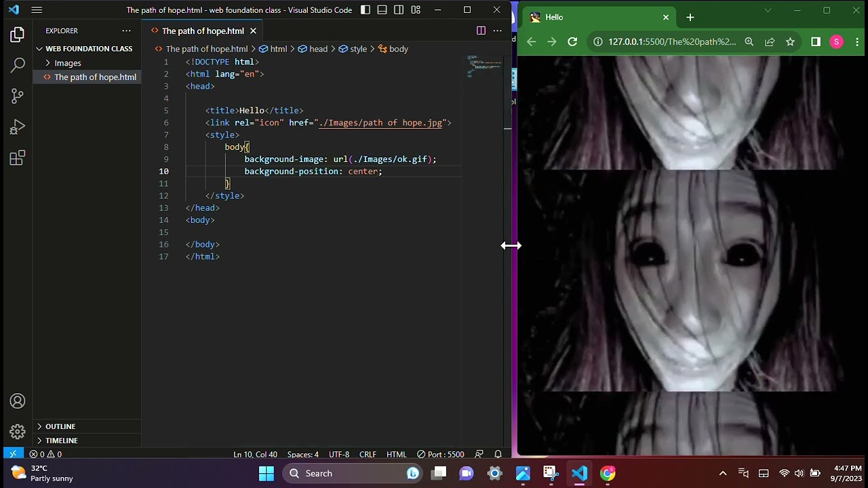Image resolution: width=868 pixels, height=488 pixels.
Task: Open the Explorer view in activity bar
Action: point(18,35)
